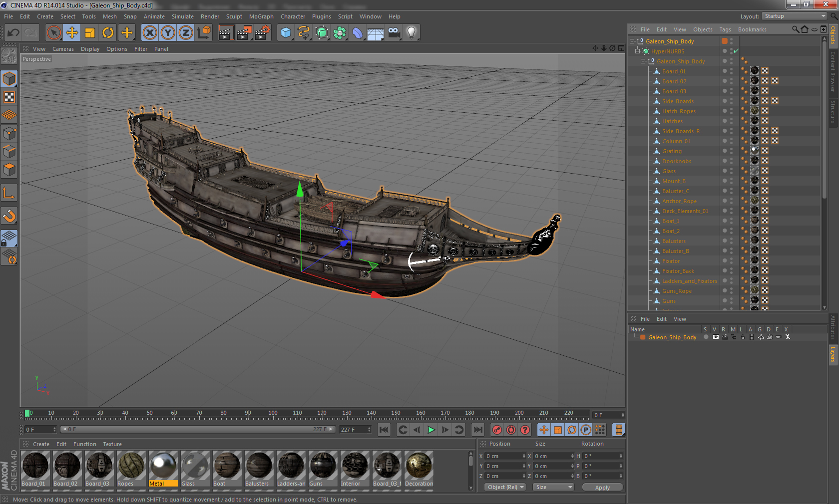Viewport: 839px width, 504px height.
Task: Add a Camera object
Action: [394, 33]
